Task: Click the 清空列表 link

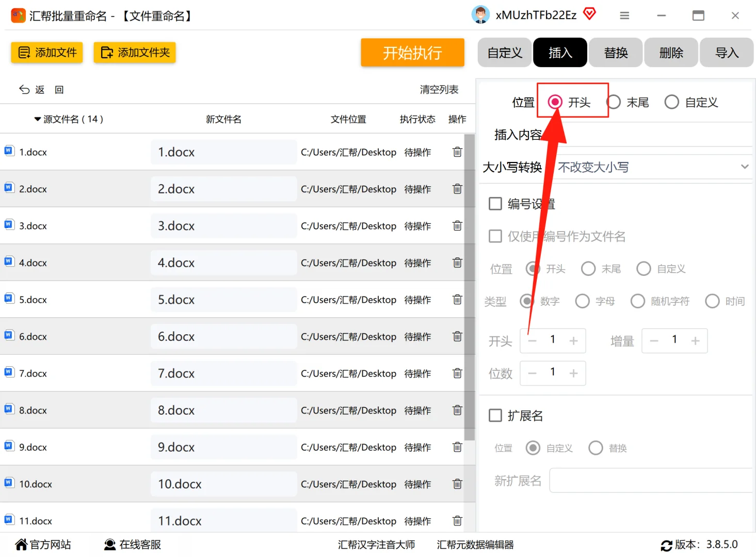Action: [x=438, y=89]
